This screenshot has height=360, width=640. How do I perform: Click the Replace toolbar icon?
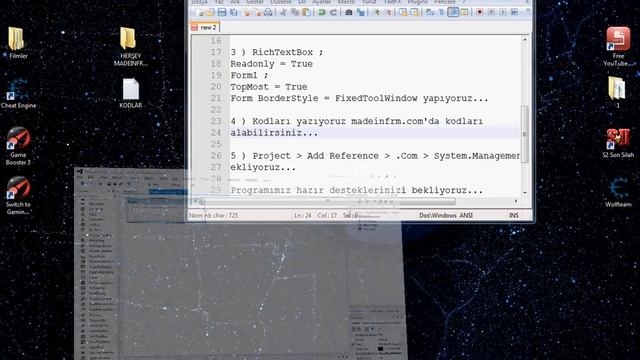[x=360, y=12]
